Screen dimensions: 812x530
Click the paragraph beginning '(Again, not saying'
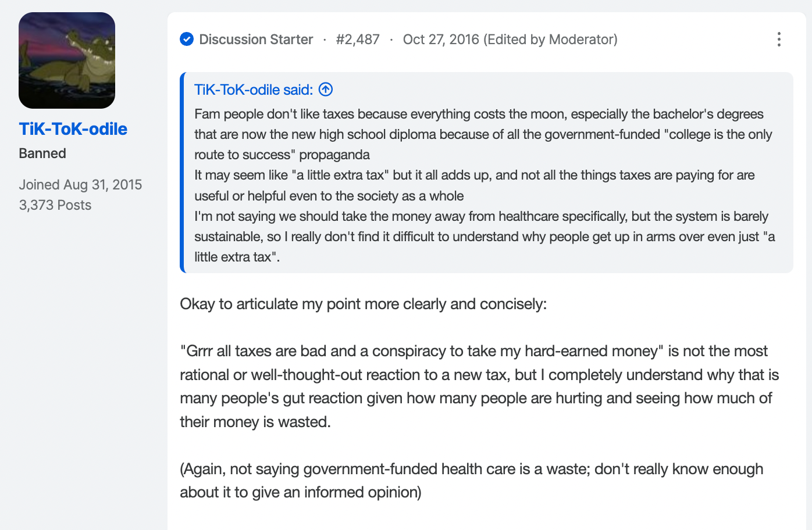tap(471, 481)
